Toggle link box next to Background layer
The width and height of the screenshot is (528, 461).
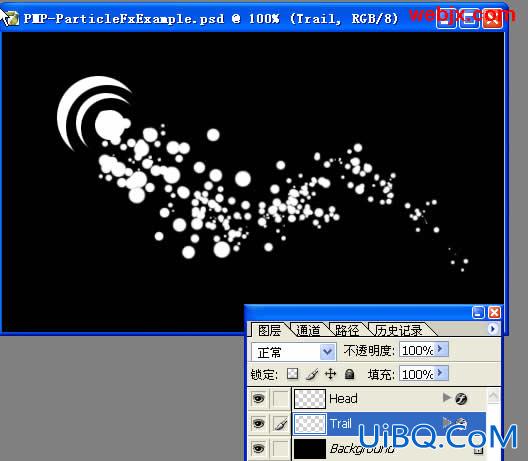click(x=281, y=449)
